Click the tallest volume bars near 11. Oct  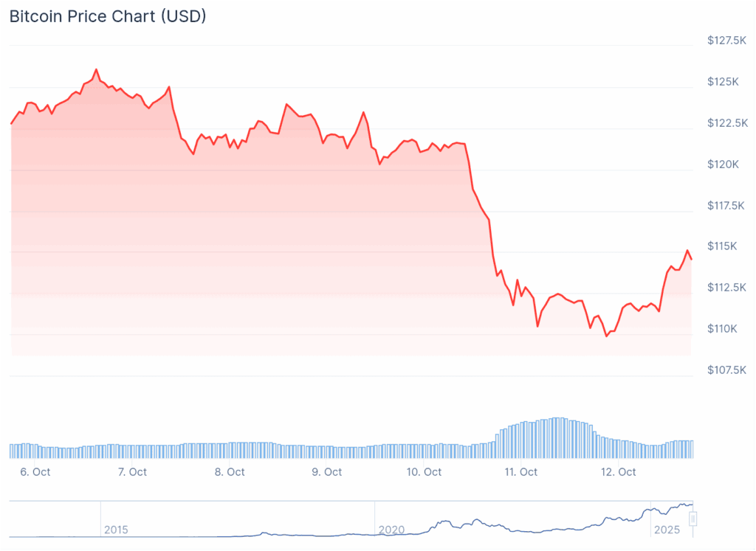point(559,437)
